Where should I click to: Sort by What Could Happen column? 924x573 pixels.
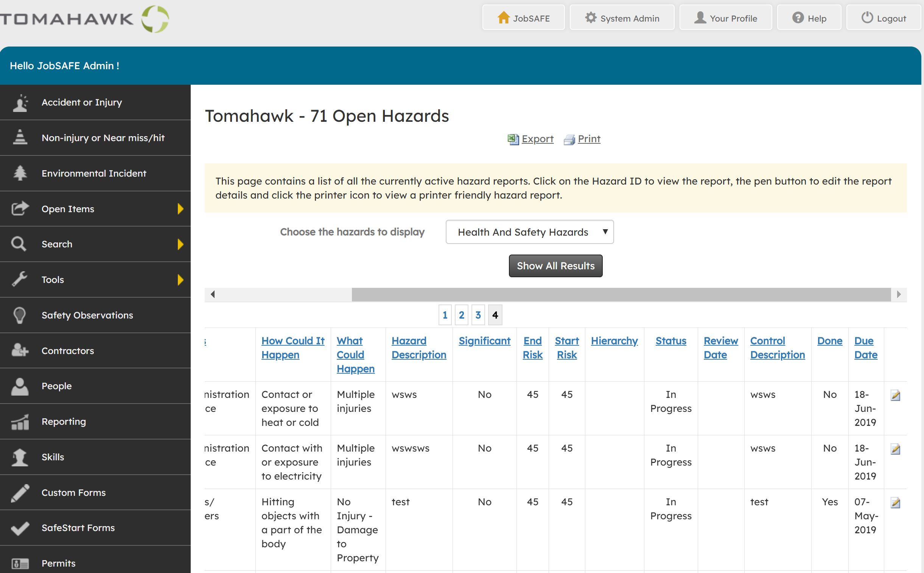[x=355, y=355]
